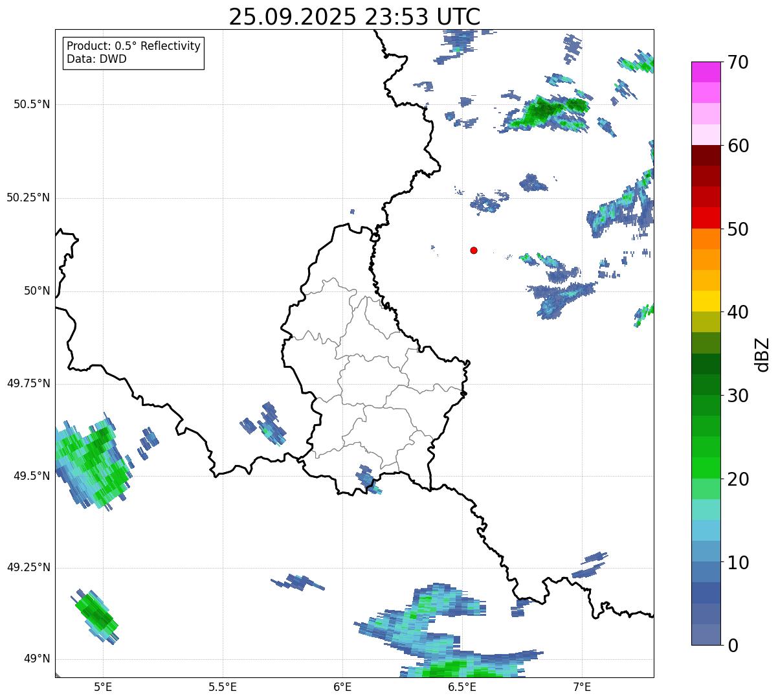Click the 49°N latitude label
This screenshot has height=700, width=778.
pos(37,659)
